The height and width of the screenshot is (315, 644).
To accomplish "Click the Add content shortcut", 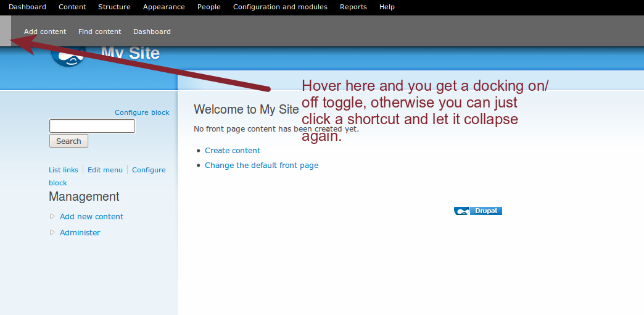I will click(x=45, y=31).
